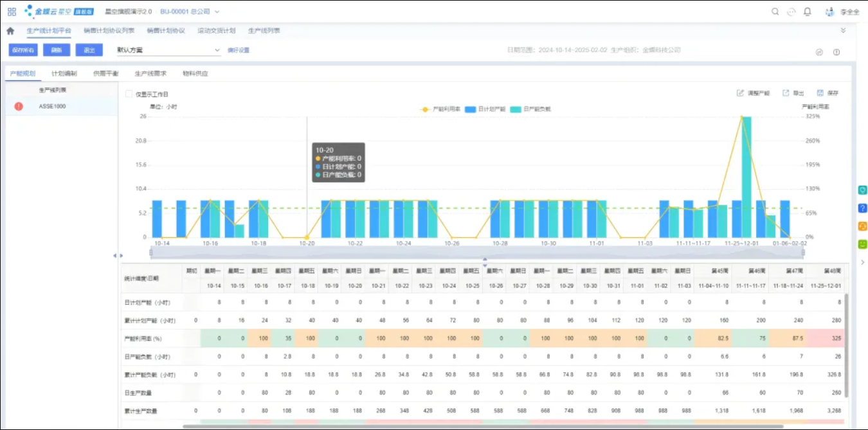Open the notification bell
Viewport: 868px width, 430px height.
[x=808, y=12]
